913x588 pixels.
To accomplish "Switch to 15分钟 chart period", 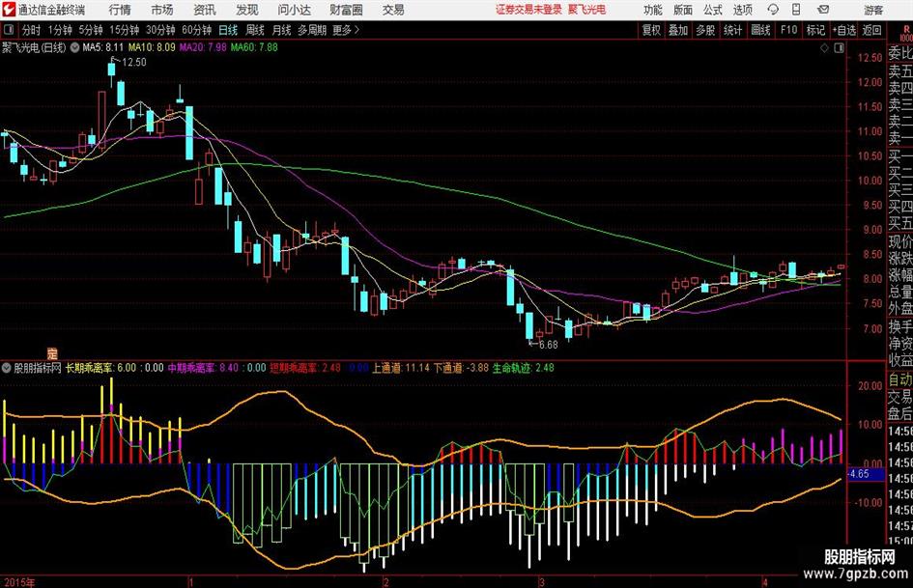I will tap(124, 30).
